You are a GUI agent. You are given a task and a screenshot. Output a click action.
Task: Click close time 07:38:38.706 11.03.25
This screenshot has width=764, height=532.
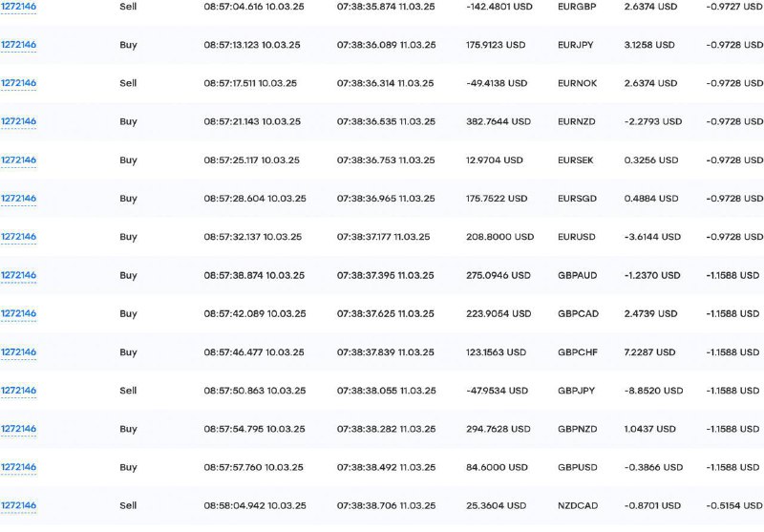387,506
